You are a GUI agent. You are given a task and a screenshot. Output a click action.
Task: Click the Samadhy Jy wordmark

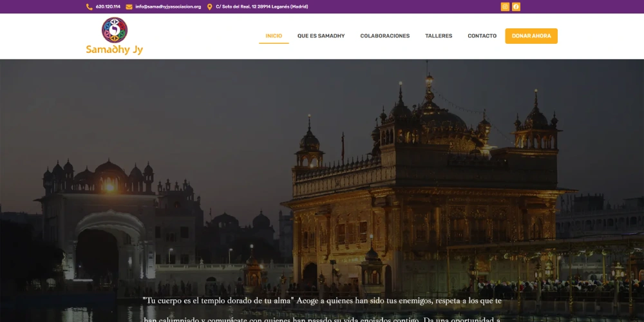(115, 50)
